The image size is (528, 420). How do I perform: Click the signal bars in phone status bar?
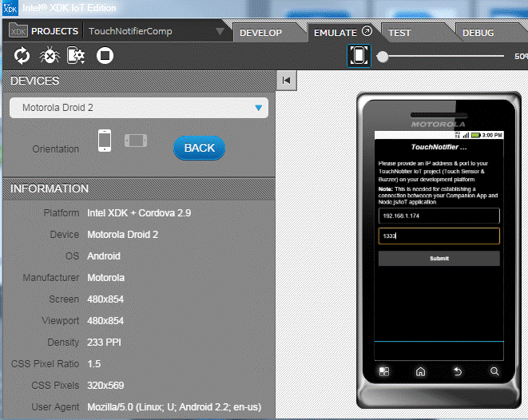466,135
